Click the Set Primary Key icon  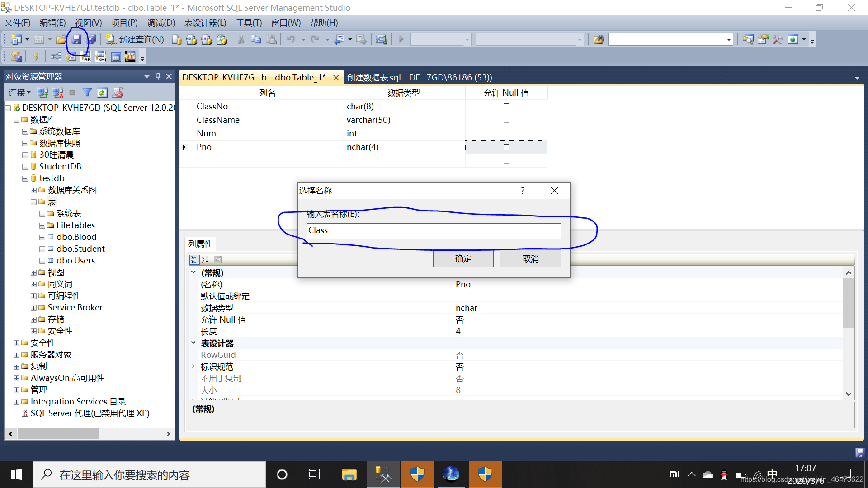pyautogui.click(x=36, y=56)
